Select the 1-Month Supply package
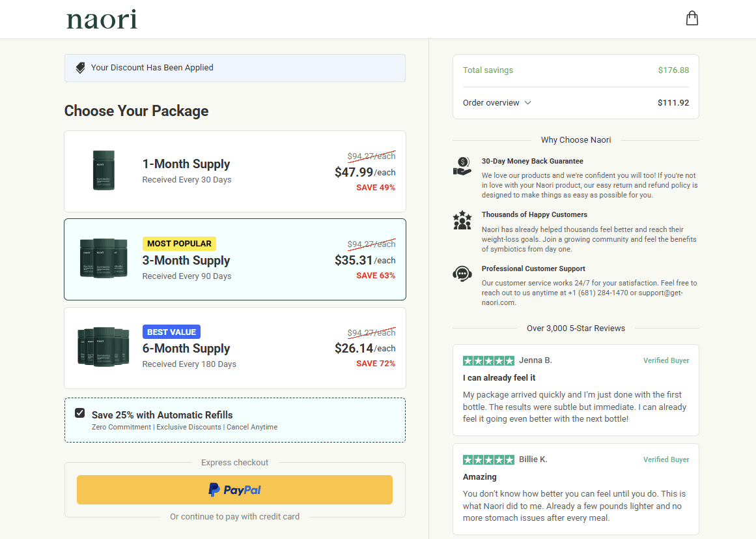756x539 pixels. point(235,171)
